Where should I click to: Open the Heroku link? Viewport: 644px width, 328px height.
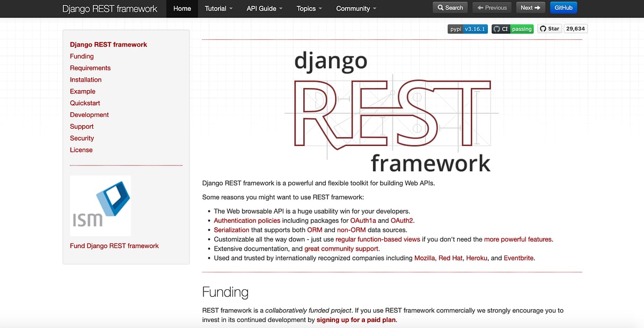477,258
